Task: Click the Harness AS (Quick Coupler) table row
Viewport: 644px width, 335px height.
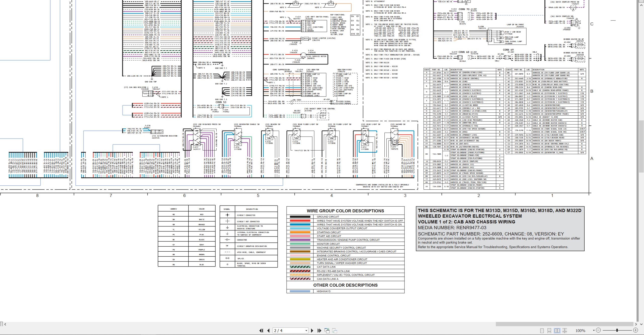Action: [x=463, y=161]
